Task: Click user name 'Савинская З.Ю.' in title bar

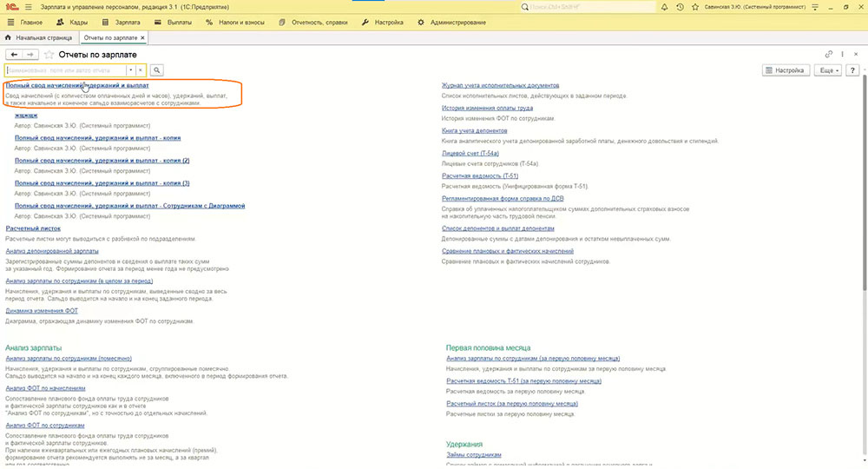Action: coord(755,7)
